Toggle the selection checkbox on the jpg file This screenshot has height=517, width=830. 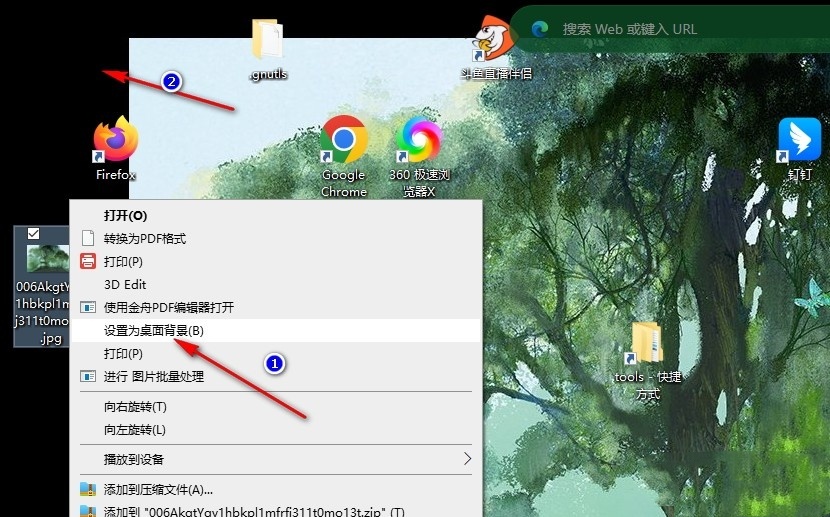(34, 233)
